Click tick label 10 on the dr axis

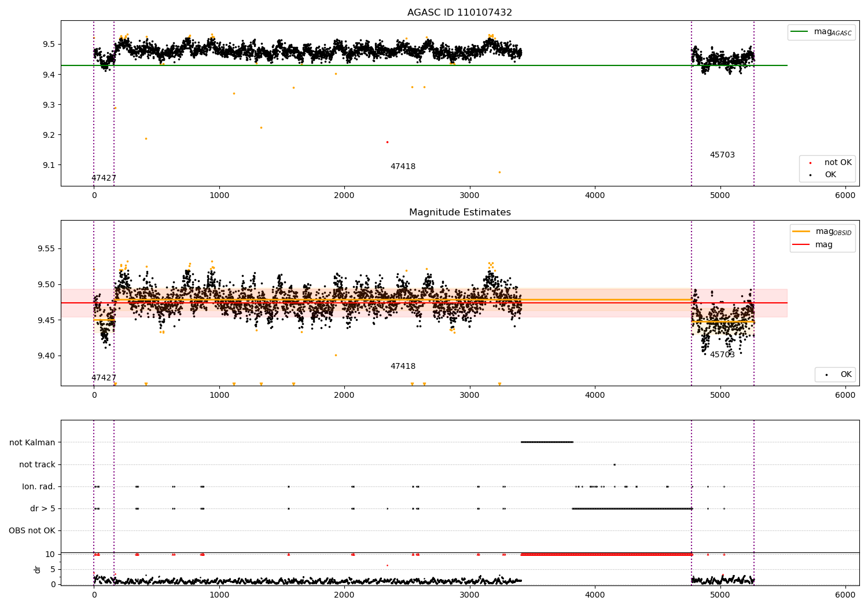click(x=50, y=554)
